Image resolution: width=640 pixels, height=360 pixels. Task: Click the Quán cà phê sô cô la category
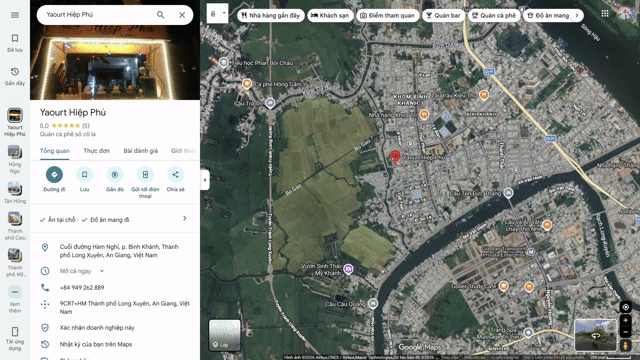[68, 134]
